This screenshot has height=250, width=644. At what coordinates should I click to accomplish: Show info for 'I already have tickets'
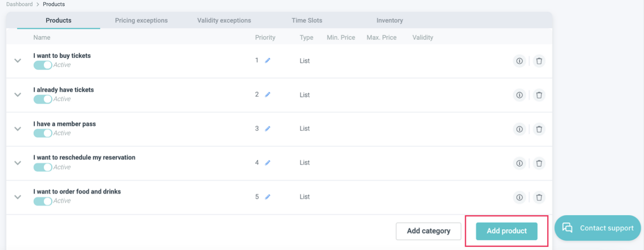(x=519, y=95)
